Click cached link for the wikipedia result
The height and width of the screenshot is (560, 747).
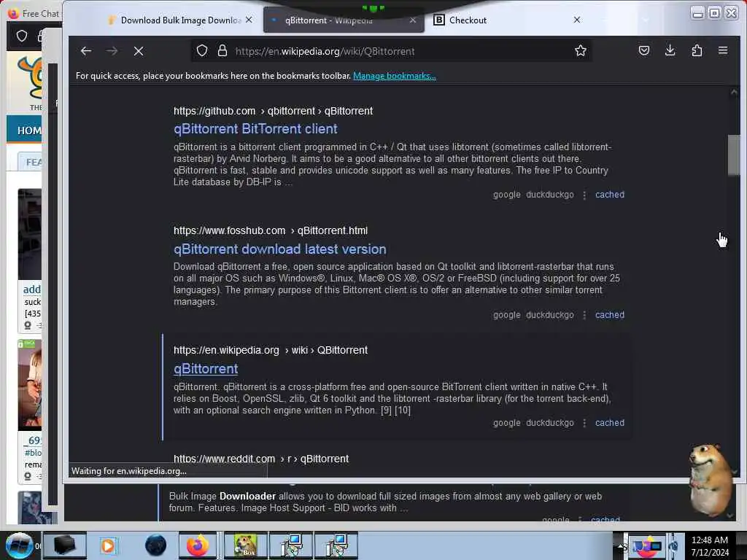pos(609,422)
